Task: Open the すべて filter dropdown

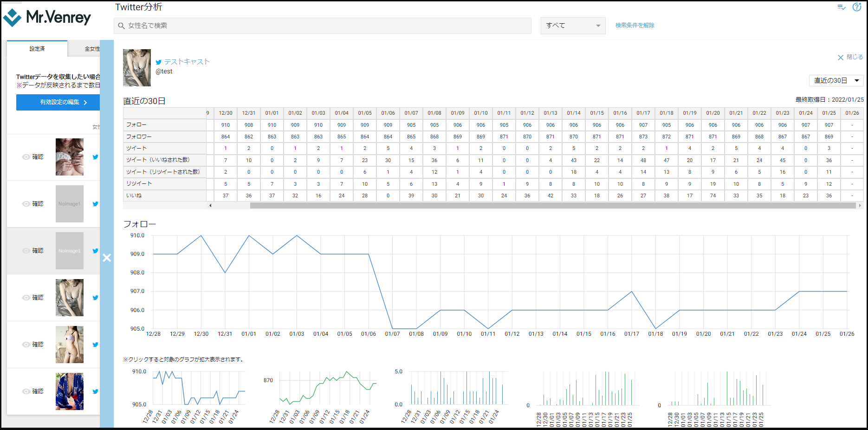Action: pos(573,26)
